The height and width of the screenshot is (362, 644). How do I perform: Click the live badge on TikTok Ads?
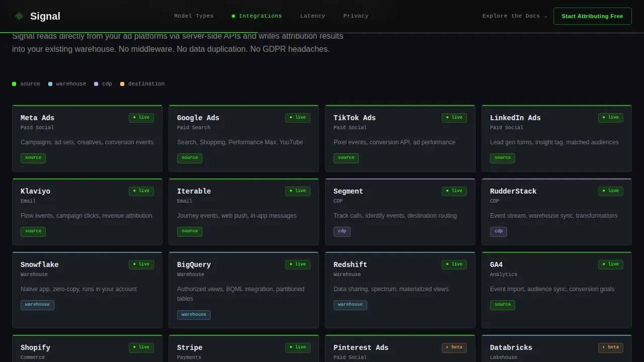[x=454, y=118]
